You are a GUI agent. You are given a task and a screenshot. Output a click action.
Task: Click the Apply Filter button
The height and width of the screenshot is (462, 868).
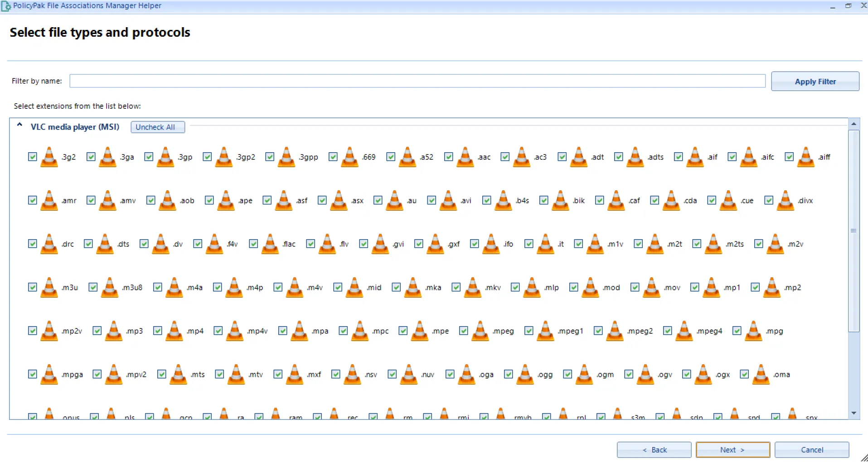(x=815, y=82)
